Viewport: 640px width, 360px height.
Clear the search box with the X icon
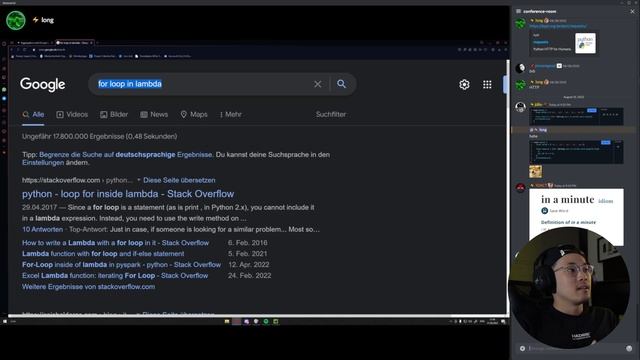(x=318, y=84)
